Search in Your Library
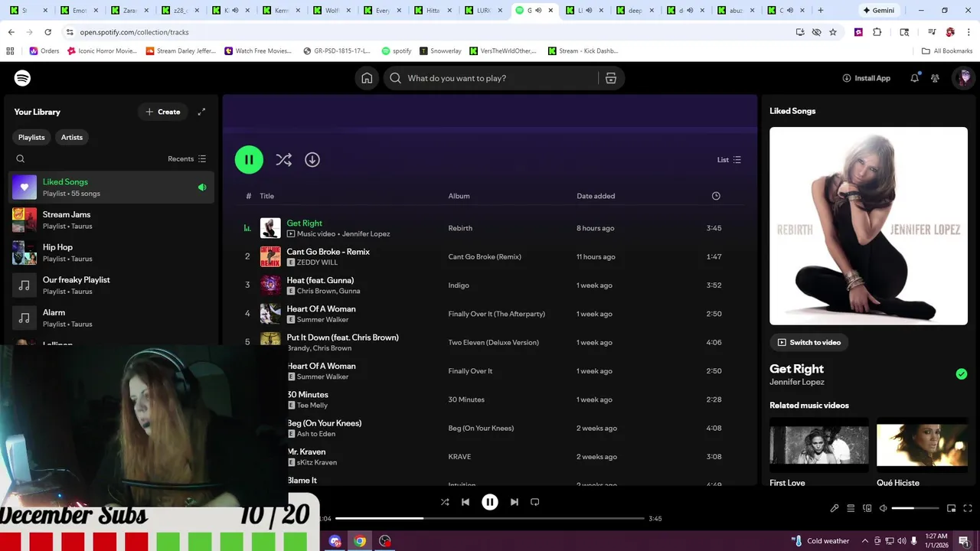 (x=21, y=159)
